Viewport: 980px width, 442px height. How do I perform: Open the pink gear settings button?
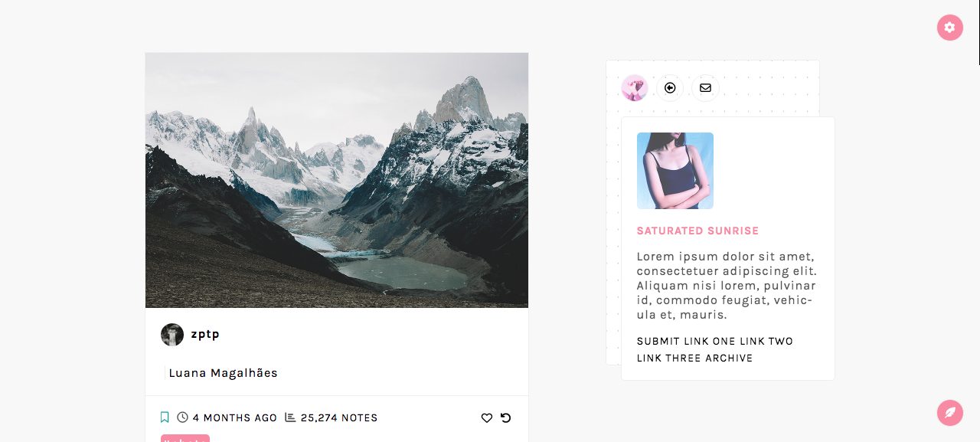pos(950,28)
